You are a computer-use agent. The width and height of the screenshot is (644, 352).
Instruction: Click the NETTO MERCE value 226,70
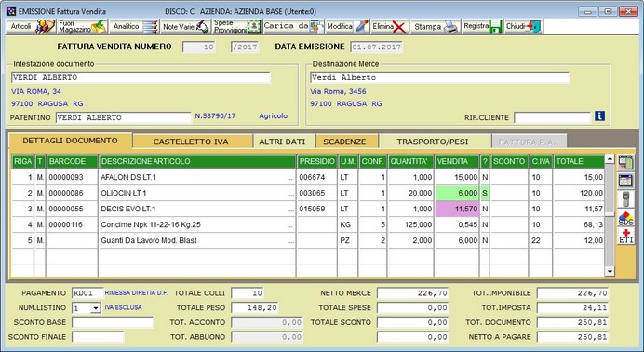click(413, 293)
